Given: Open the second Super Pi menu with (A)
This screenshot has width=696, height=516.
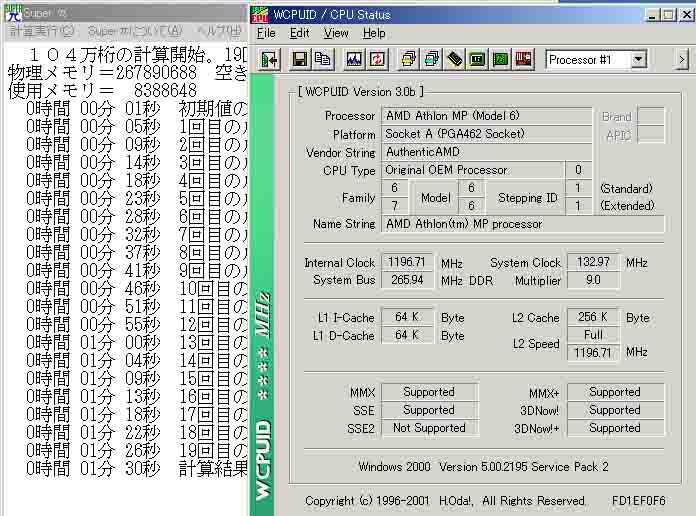Looking at the screenshot, I should pos(135,32).
